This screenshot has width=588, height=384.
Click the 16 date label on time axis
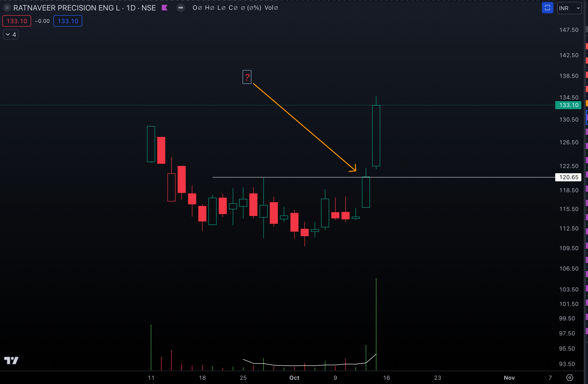pos(386,378)
